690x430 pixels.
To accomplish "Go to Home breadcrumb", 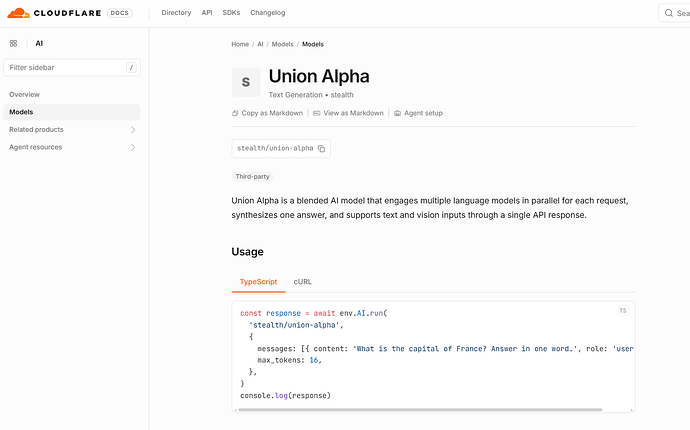I will click(240, 44).
